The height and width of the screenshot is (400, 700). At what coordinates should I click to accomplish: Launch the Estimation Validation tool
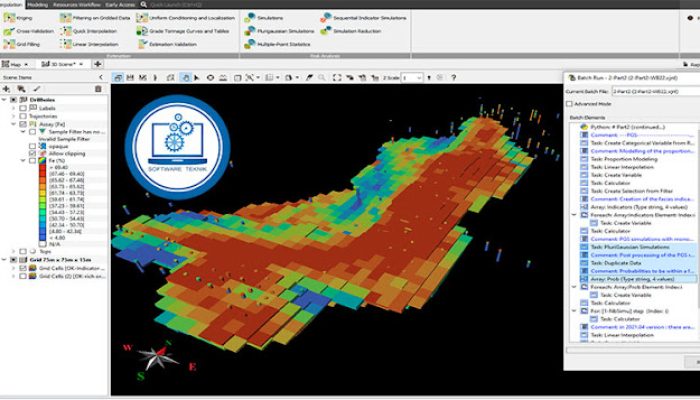167,44
